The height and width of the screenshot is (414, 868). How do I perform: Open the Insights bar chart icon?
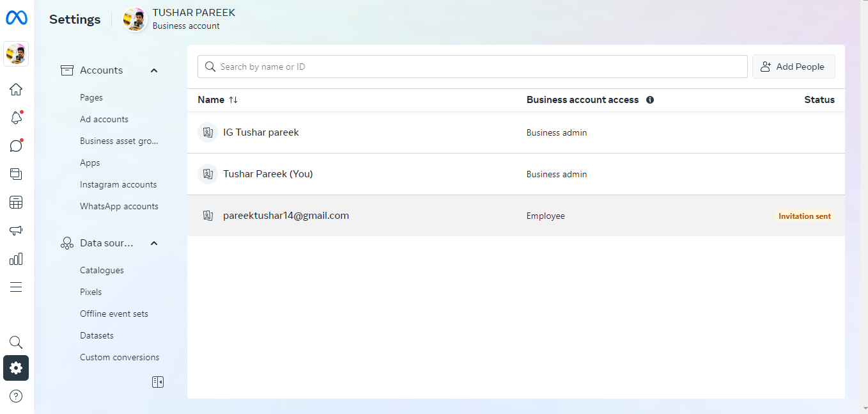coord(16,259)
